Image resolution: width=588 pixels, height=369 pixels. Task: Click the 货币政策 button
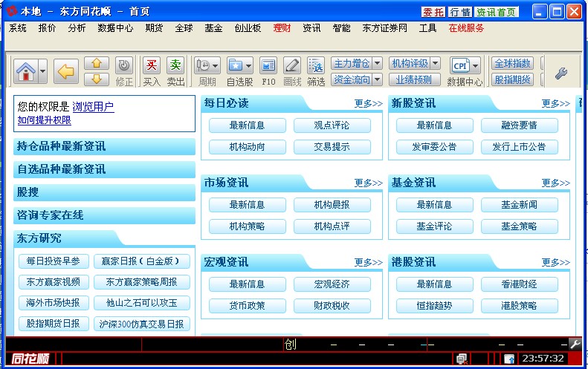247,306
